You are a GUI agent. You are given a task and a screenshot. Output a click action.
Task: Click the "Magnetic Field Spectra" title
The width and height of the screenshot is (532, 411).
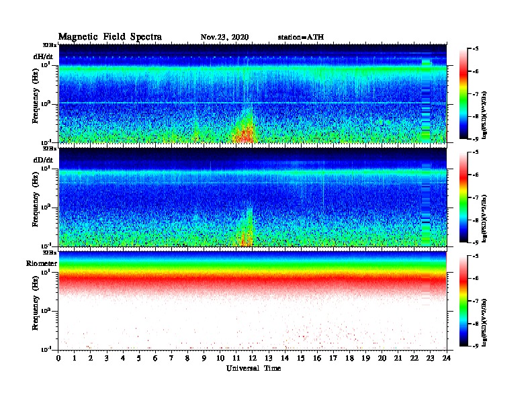tap(110, 37)
